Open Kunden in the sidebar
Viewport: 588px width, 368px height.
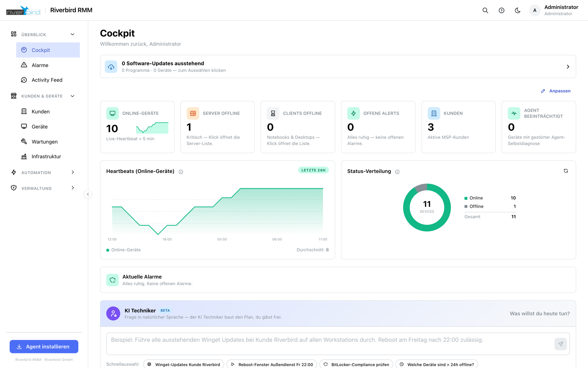pyautogui.click(x=48, y=112)
